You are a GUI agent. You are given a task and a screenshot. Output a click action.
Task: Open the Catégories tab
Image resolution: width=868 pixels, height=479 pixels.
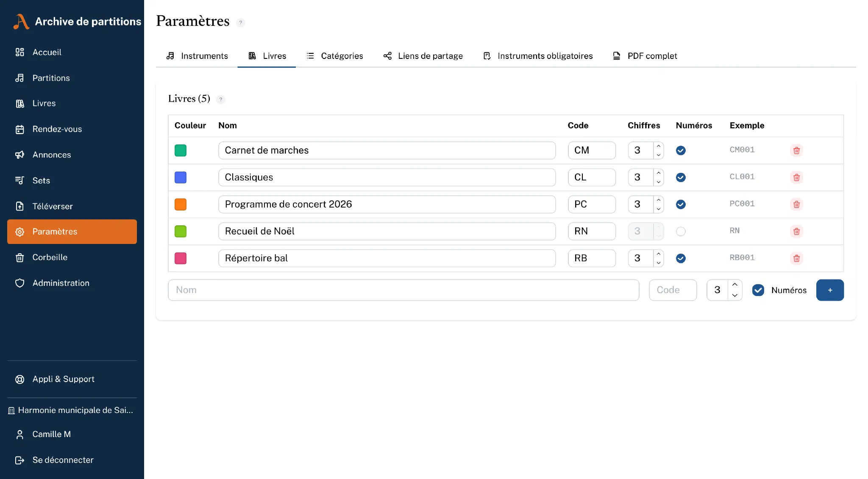[334, 56]
